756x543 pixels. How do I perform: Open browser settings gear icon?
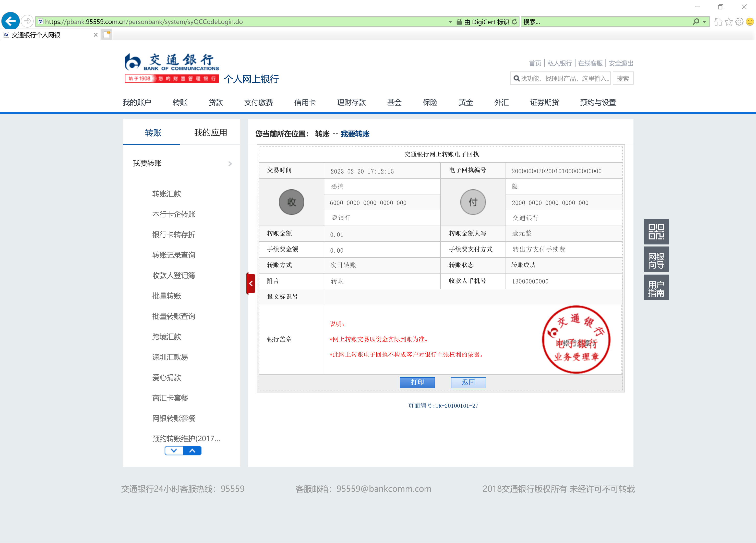[x=739, y=22]
